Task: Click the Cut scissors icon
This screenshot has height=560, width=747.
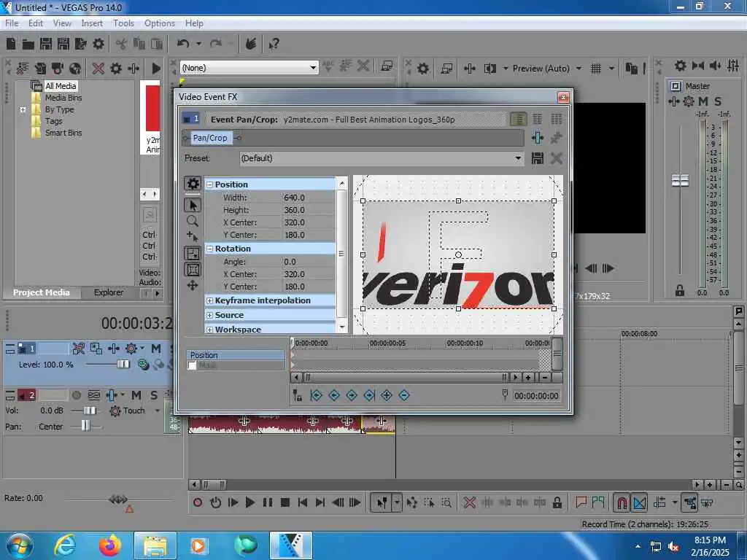Action: click(x=122, y=44)
